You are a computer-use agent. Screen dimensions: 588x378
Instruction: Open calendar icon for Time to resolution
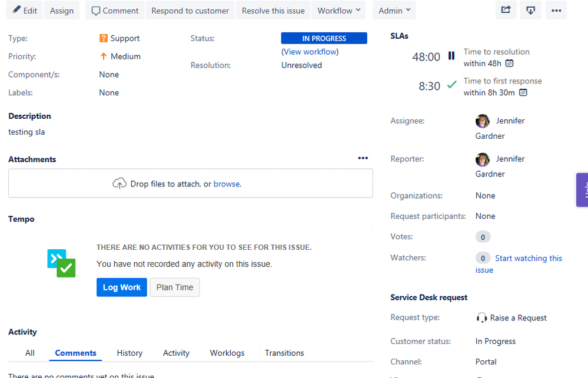pos(509,63)
